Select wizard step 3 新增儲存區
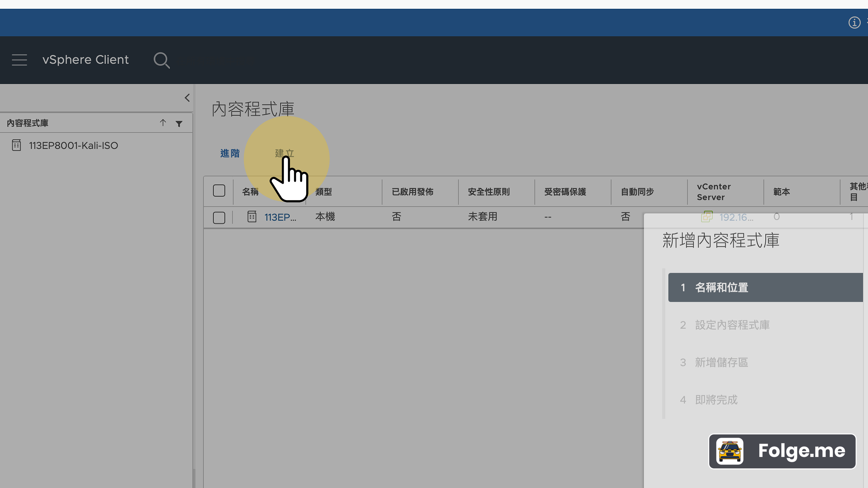868x488 pixels. (721, 362)
